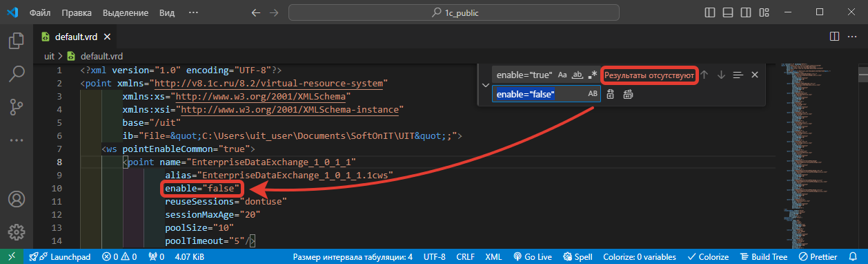Change tab size indentation setting

click(353, 256)
